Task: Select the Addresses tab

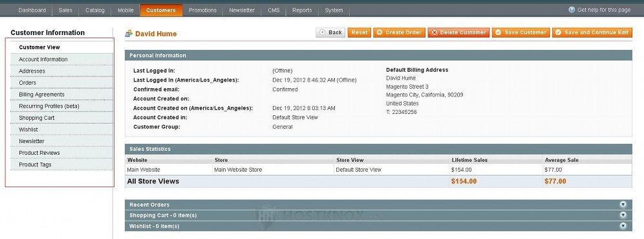Action: (x=61, y=71)
